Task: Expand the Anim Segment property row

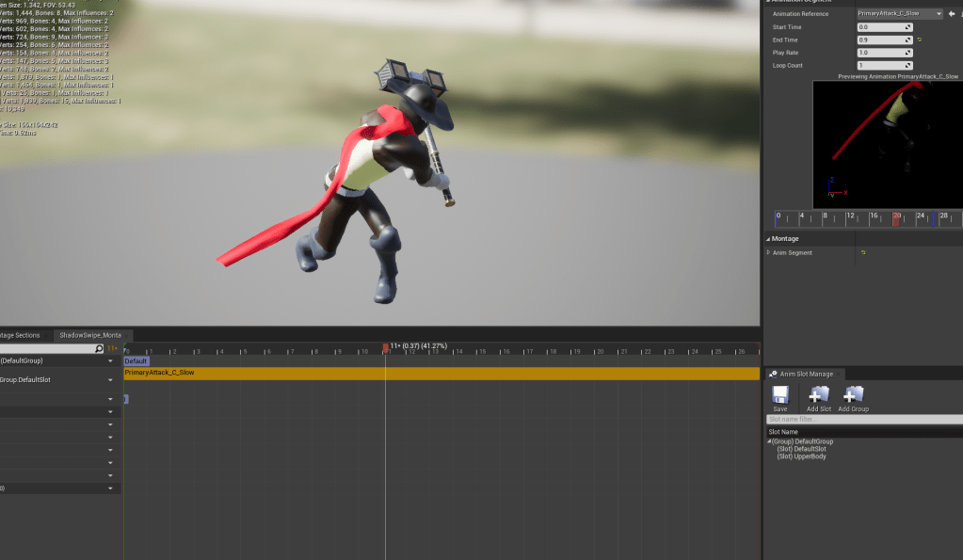Action: click(x=768, y=252)
